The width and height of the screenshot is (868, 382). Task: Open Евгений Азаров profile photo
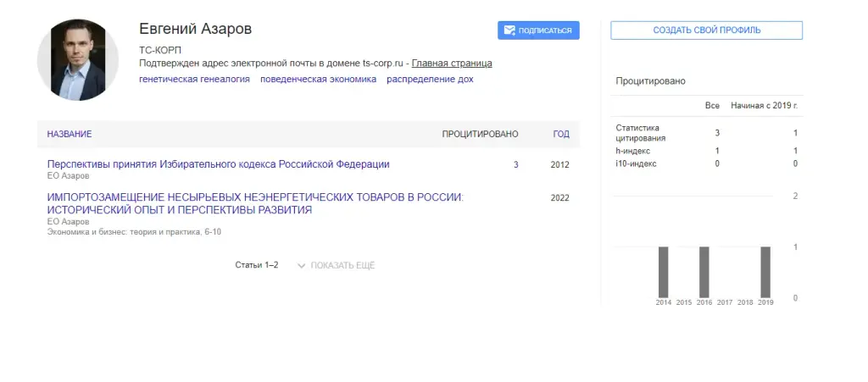[x=78, y=59]
